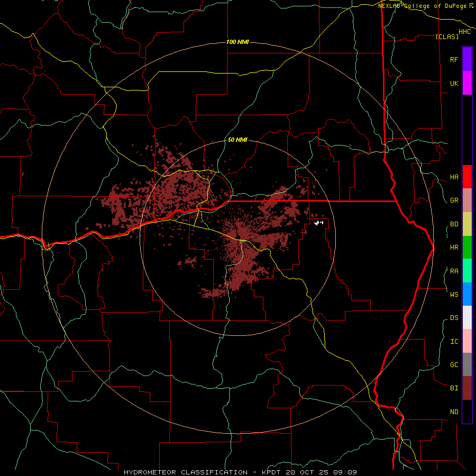Click the BI dark-red legend swatch

467,388
